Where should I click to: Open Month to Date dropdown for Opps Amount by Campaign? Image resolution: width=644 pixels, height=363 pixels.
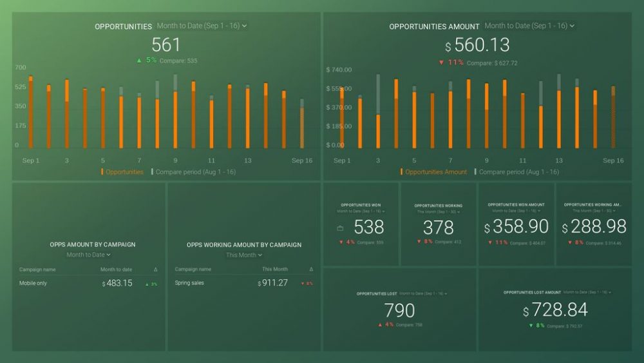coord(89,255)
